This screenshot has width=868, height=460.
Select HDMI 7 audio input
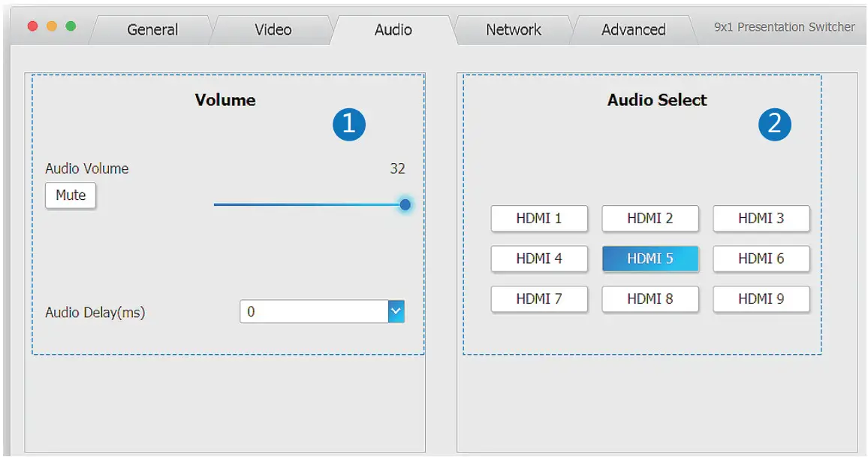tap(539, 298)
